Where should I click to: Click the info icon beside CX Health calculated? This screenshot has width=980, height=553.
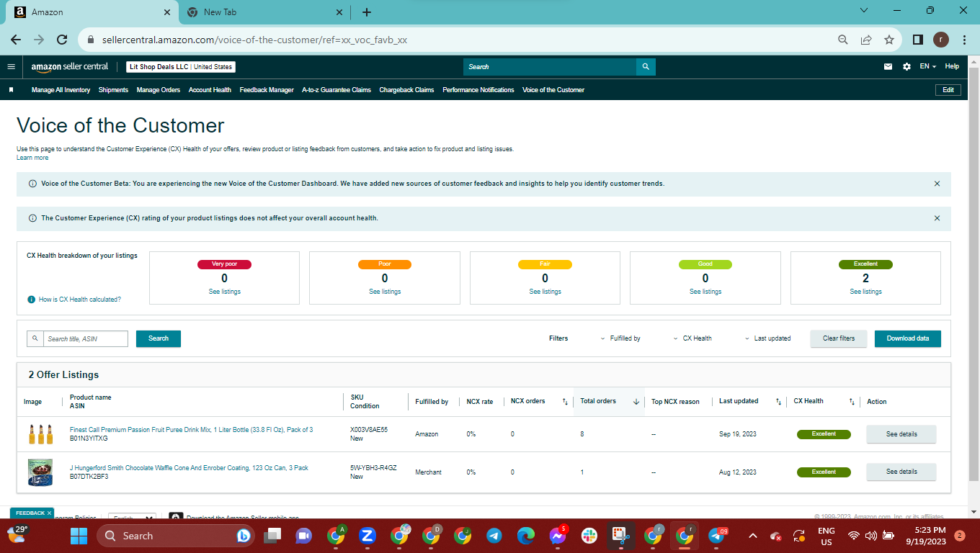[x=31, y=300]
